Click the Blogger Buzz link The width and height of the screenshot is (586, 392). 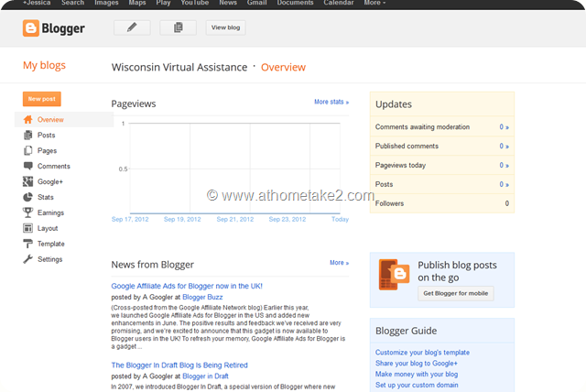point(202,297)
